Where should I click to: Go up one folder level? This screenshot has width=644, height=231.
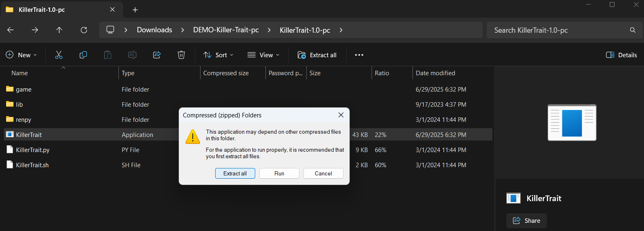coord(59,30)
